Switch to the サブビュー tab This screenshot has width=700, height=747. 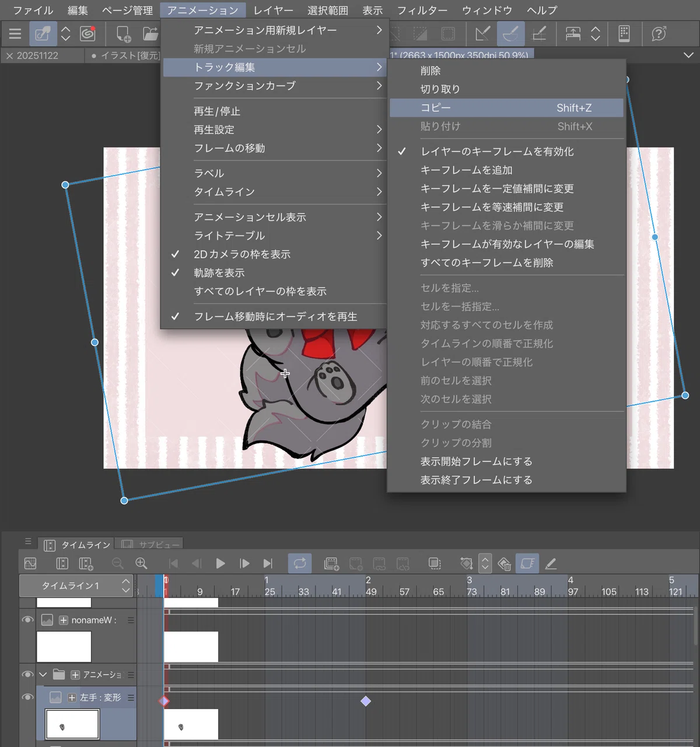point(150,545)
